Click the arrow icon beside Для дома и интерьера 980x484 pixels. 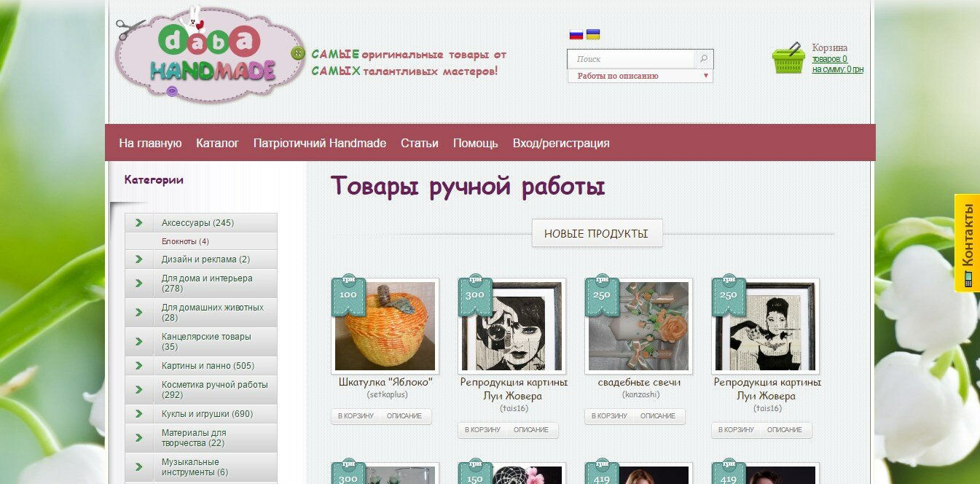[139, 283]
